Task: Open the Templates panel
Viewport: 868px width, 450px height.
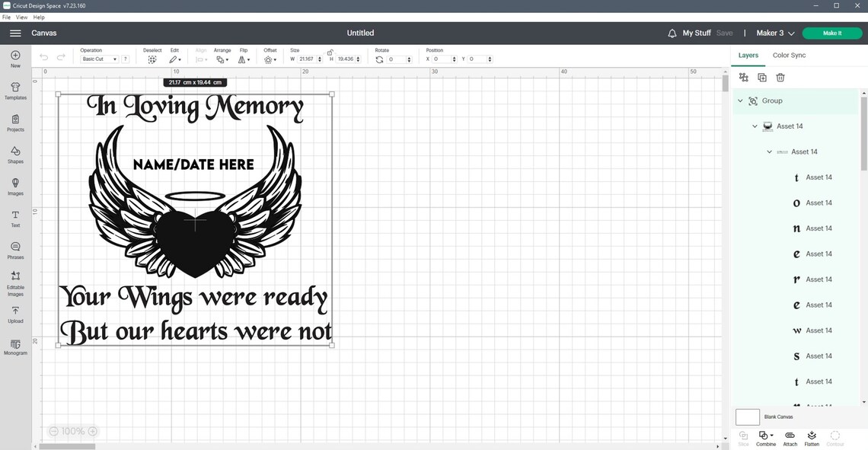Action: (14, 91)
